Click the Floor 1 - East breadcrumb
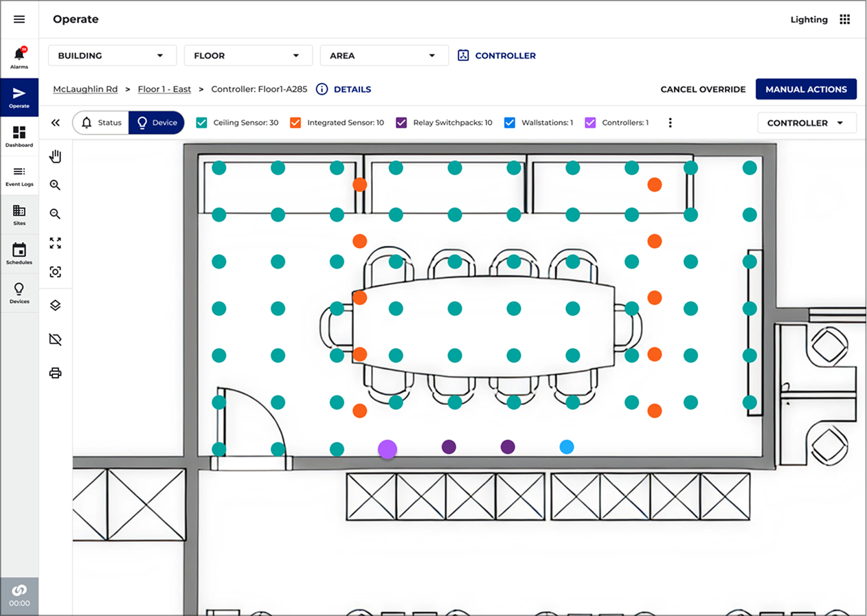867x616 pixels. (164, 89)
